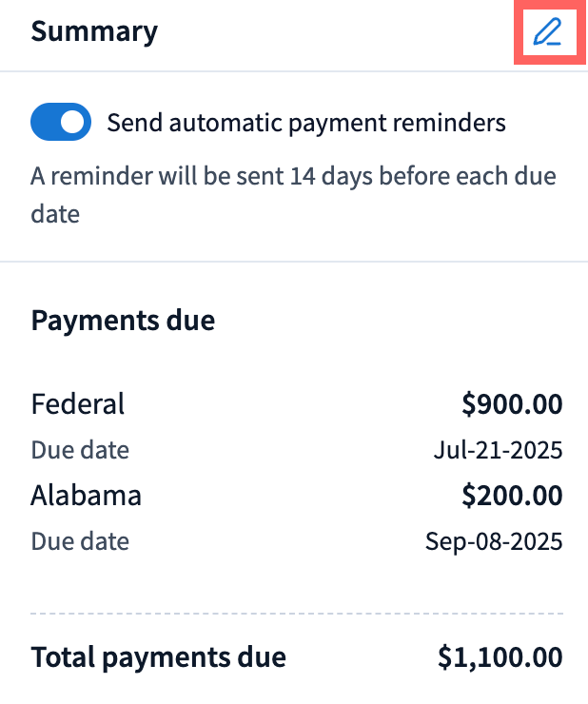Click the divider line below Summary header
The height and width of the screenshot is (704, 588).
[x=294, y=71]
